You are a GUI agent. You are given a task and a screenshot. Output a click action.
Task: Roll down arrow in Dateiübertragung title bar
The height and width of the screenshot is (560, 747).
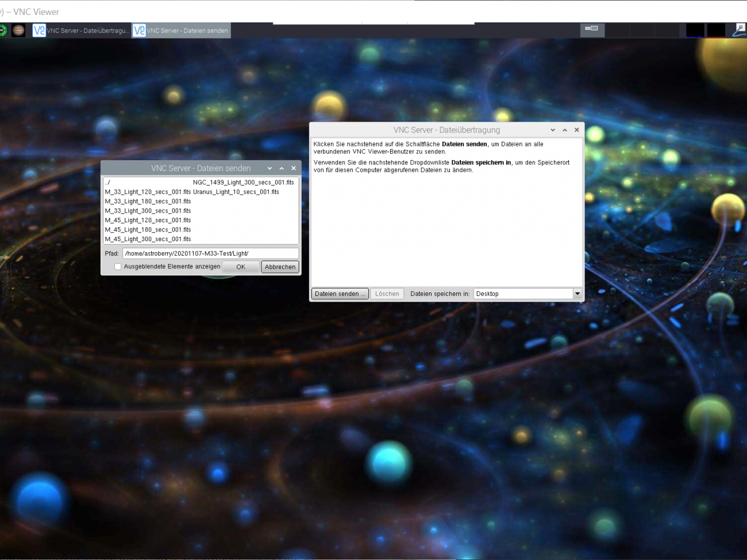tap(553, 130)
